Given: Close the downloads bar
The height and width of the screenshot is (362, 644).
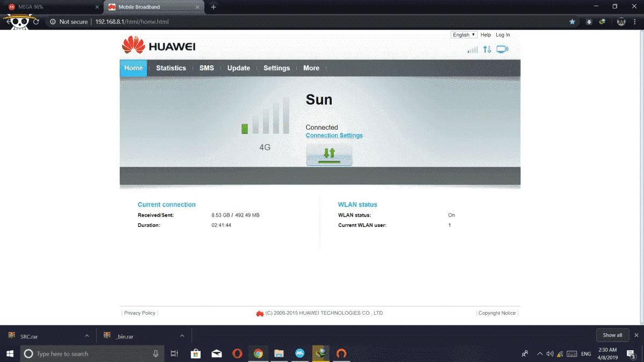Looking at the screenshot, I should [x=636, y=335].
